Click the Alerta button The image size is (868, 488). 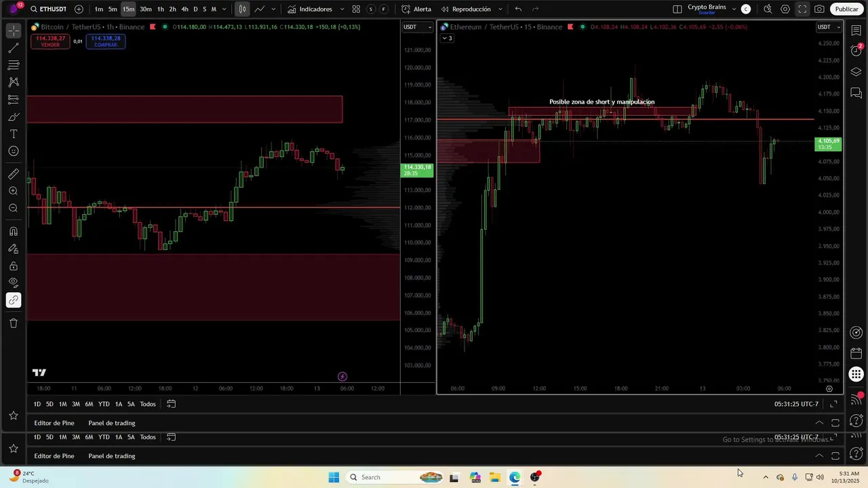pos(416,9)
